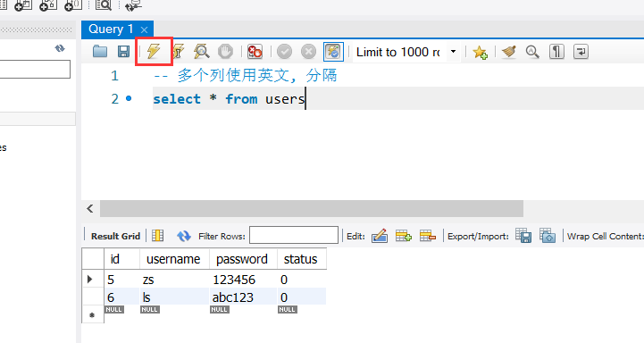Delete the selected rows from the grid
Image resolution: width=644 pixels, height=343 pixels.
[x=428, y=236]
